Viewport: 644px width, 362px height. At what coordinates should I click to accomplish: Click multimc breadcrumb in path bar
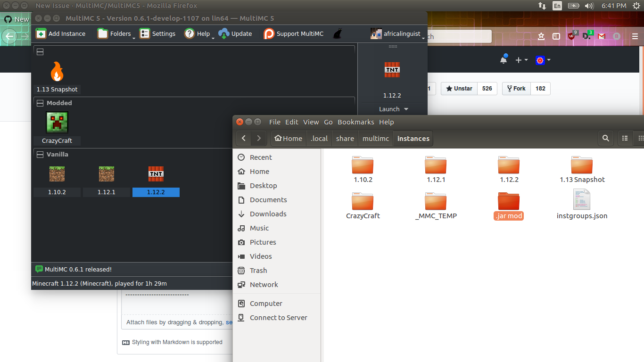(x=376, y=138)
